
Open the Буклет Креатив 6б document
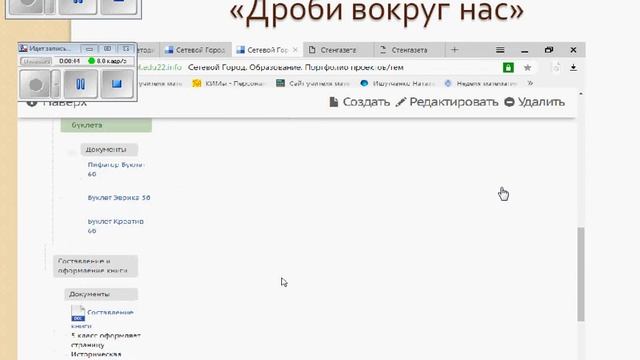[x=116, y=226]
